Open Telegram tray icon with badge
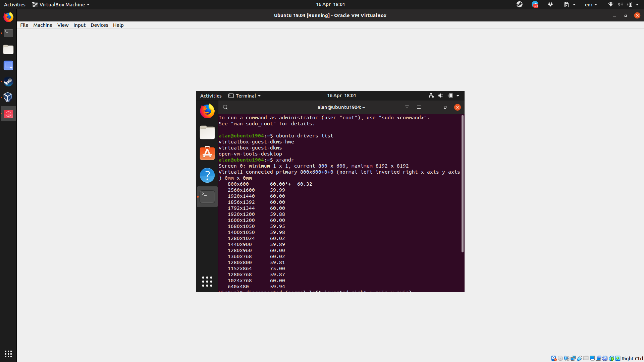The image size is (644, 362). (x=535, y=4)
